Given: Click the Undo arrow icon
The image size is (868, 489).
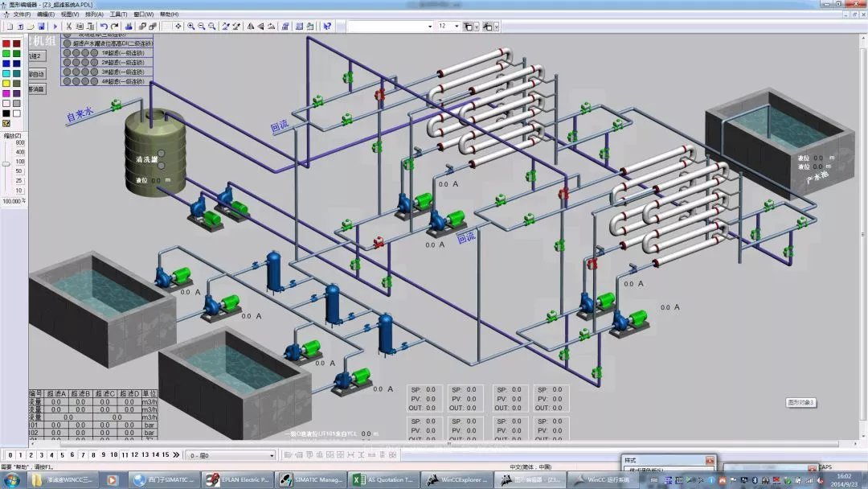Looking at the screenshot, I should click(104, 27).
